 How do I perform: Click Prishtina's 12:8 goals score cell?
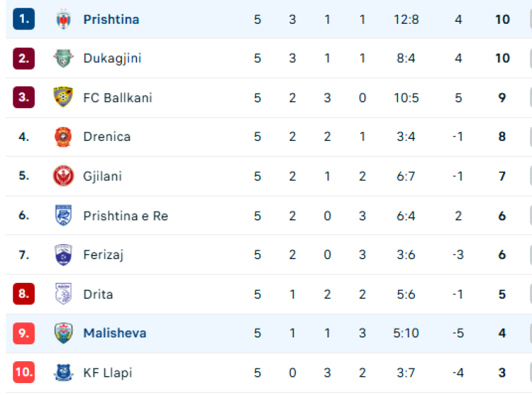click(406, 19)
